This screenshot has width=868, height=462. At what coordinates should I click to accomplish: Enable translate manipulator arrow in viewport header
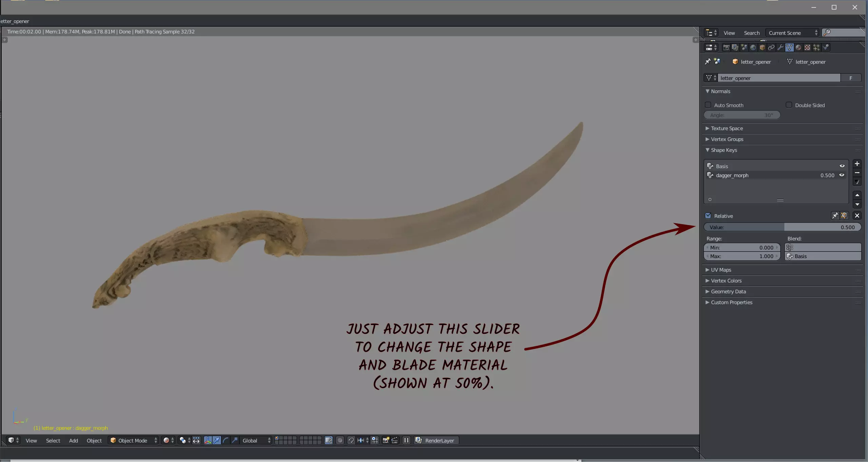(x=217, y=440)
